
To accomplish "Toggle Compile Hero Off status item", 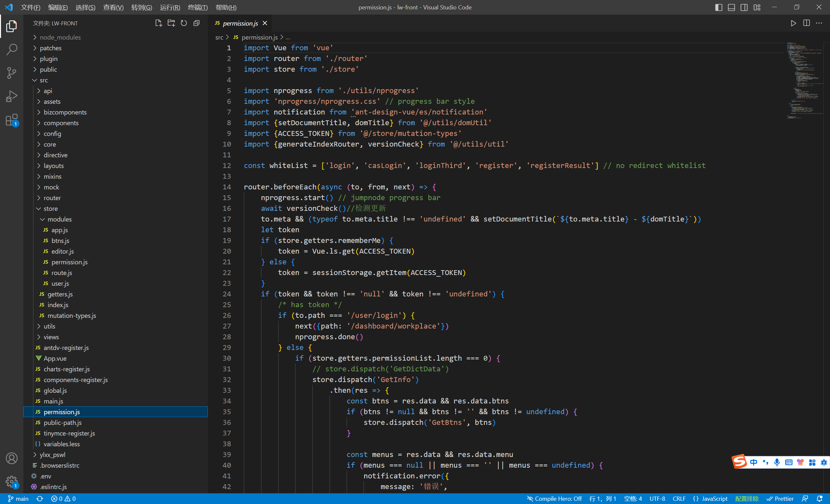I will click(x=552, y=499).
